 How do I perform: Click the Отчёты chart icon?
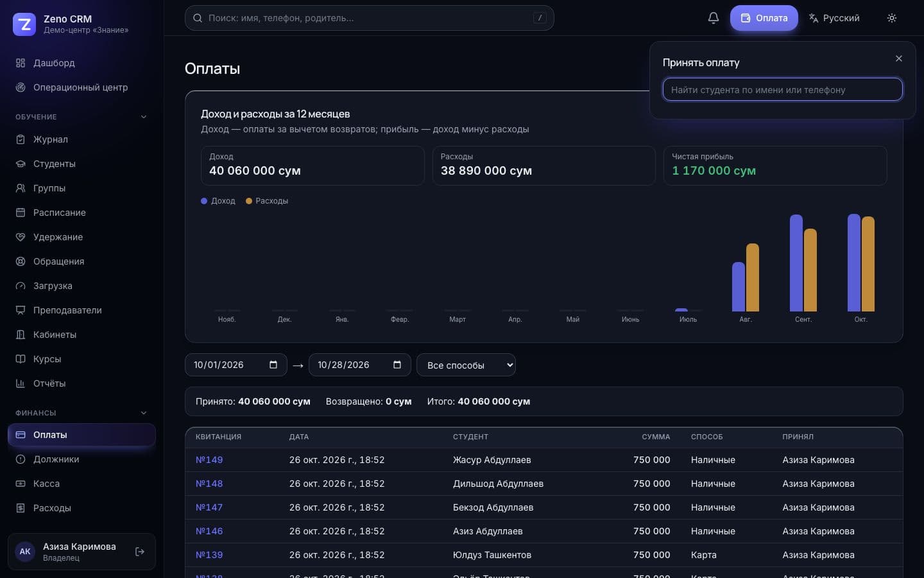(21, 383)
